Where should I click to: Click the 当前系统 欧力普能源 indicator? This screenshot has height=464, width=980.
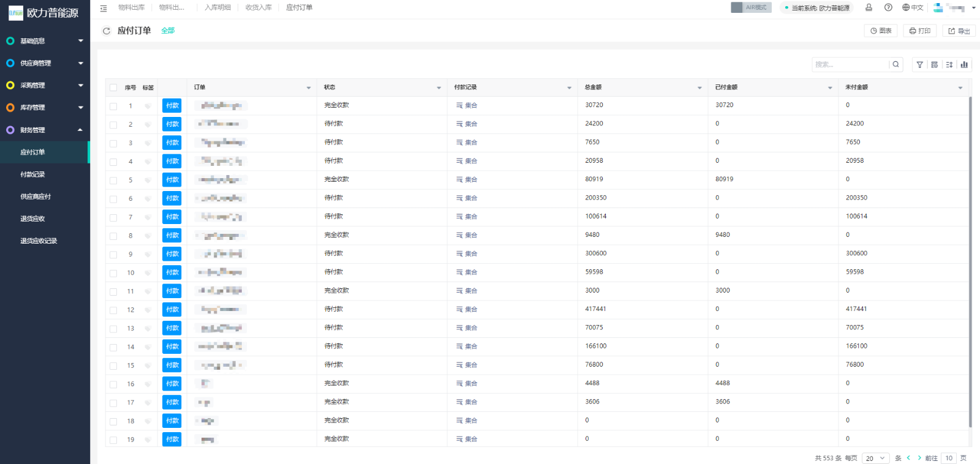[817, 8]
